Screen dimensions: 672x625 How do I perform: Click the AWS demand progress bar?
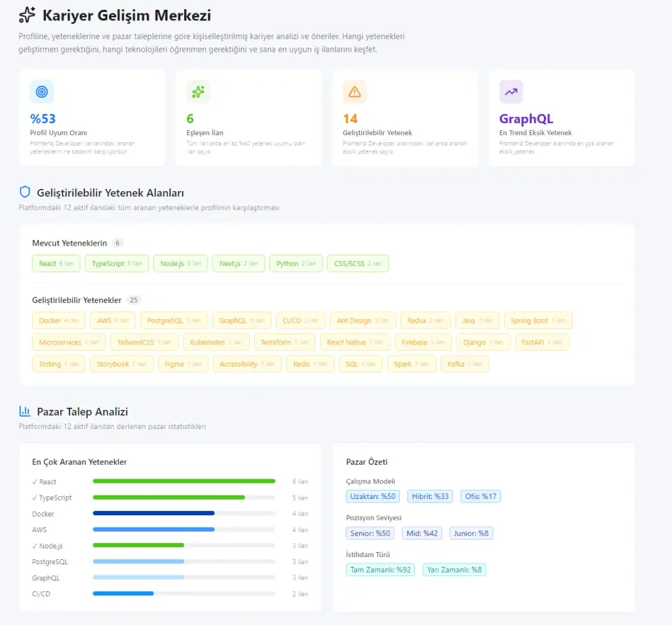pos(184,529)
